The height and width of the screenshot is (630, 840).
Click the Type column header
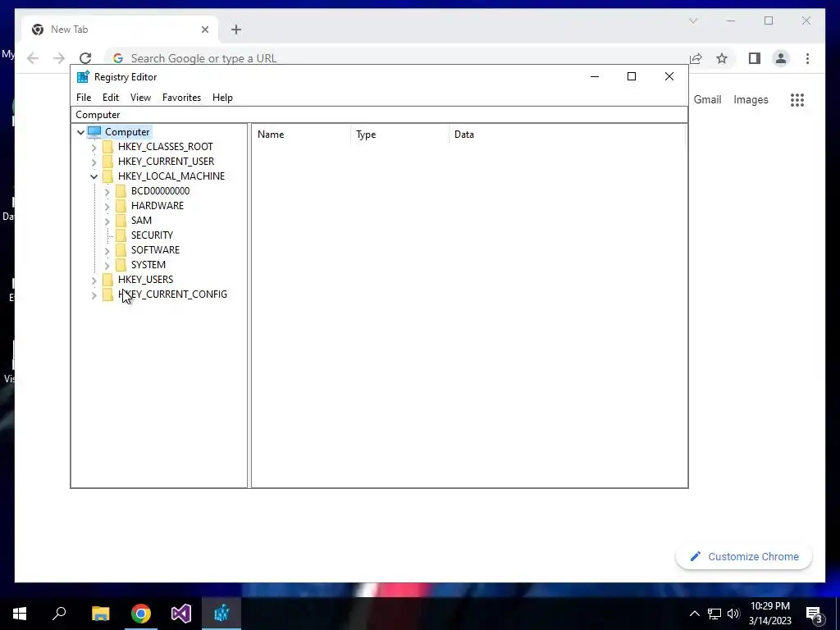[400, 135]
